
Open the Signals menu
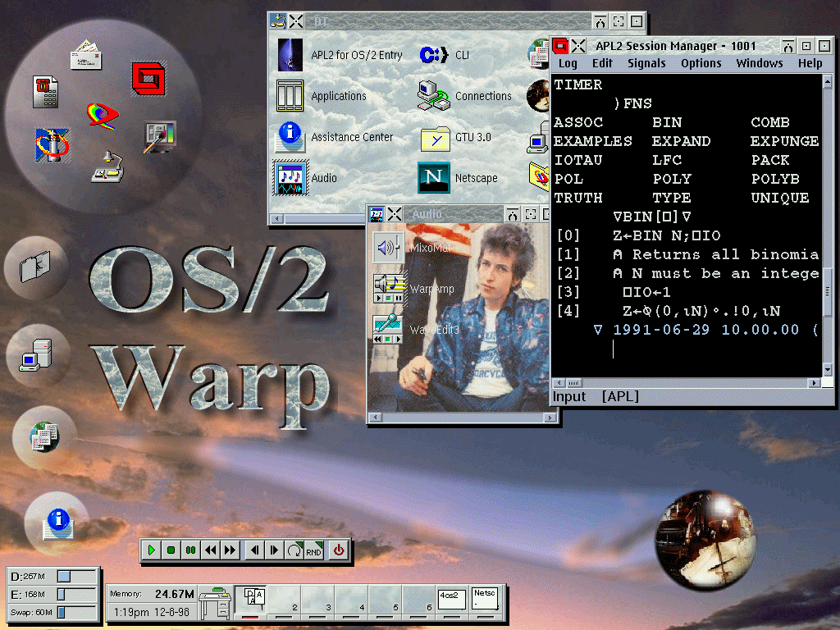click(646, 63)
